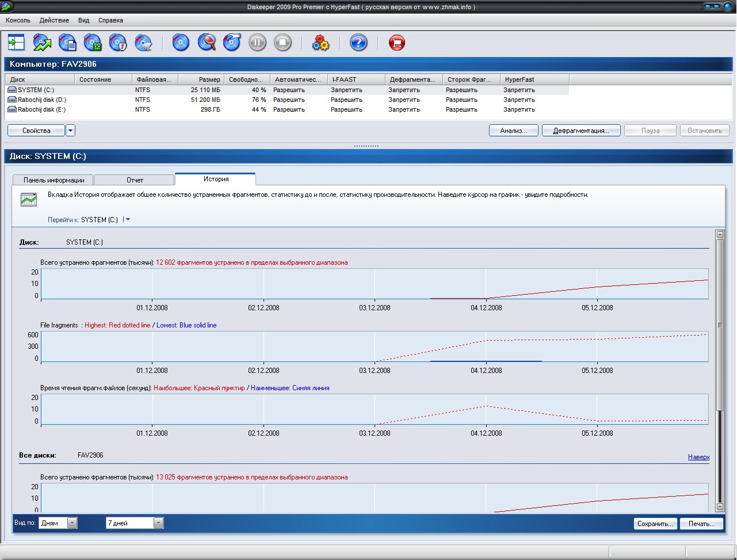Screen dimensions: 737x560
Task: Click the disc with arrow defragment icon
Action: (232, 43)
